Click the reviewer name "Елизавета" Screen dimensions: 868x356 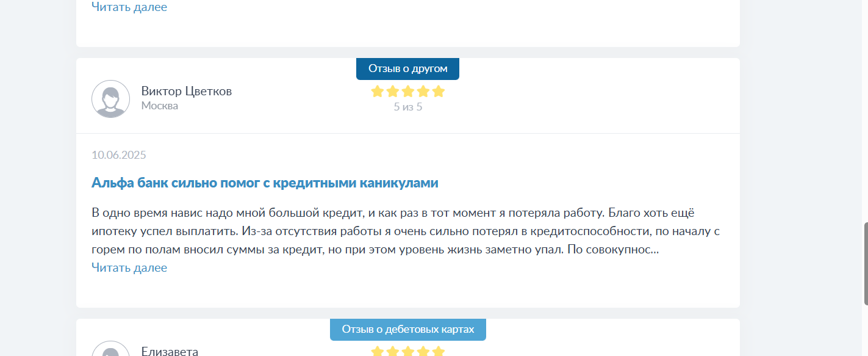coord(170,351)
